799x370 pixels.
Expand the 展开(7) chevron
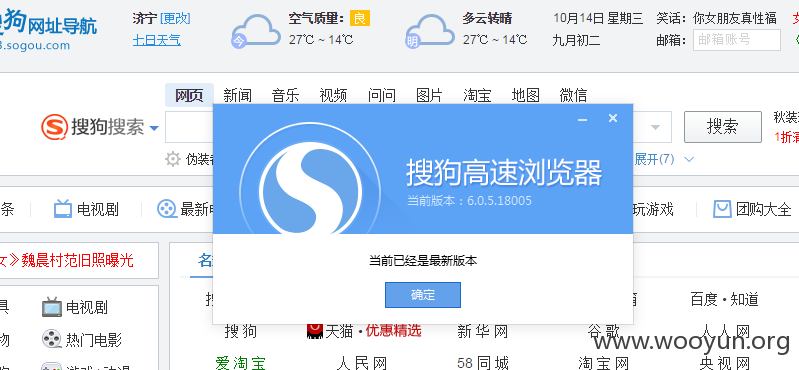689,160
